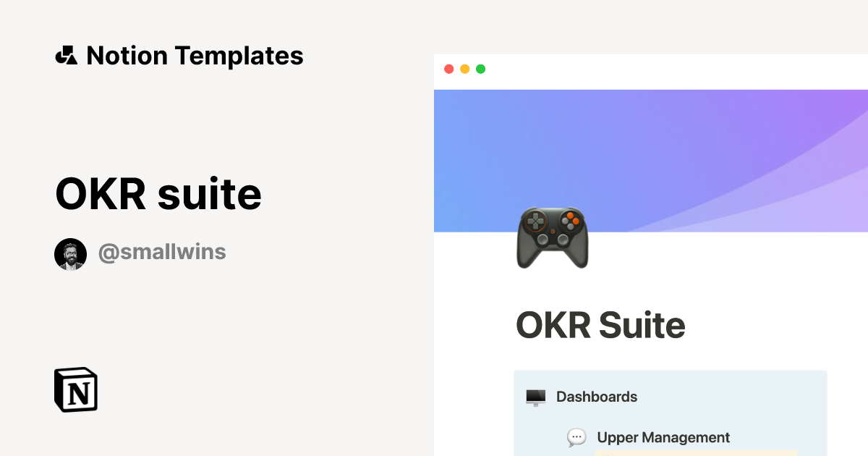Click the white window title bar area

651,72
